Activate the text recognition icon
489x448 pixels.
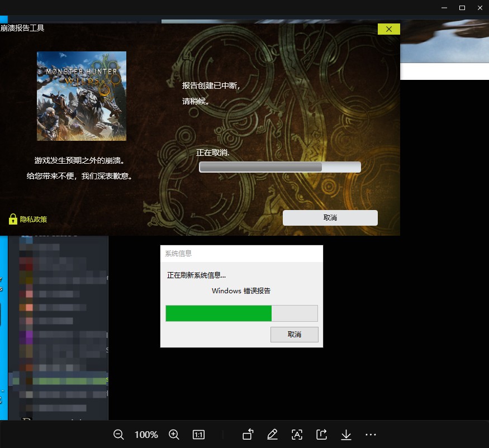(x=297, y=435)
